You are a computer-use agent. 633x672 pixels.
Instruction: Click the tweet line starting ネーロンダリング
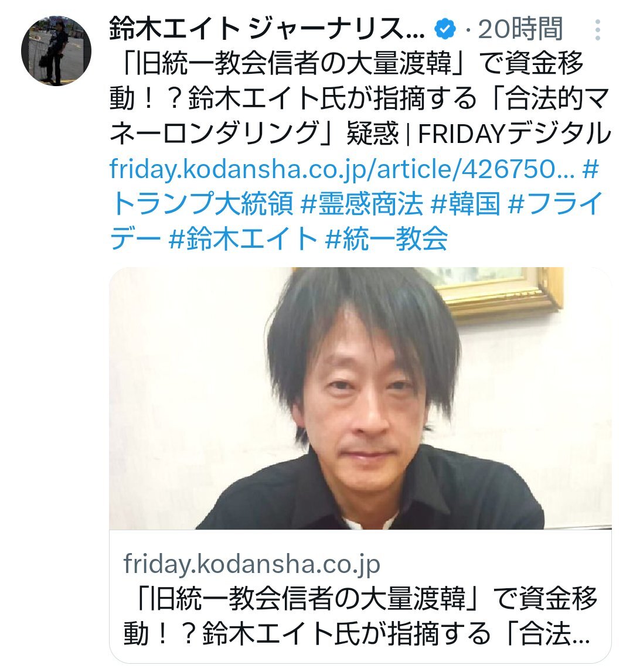tap(360, 134)
